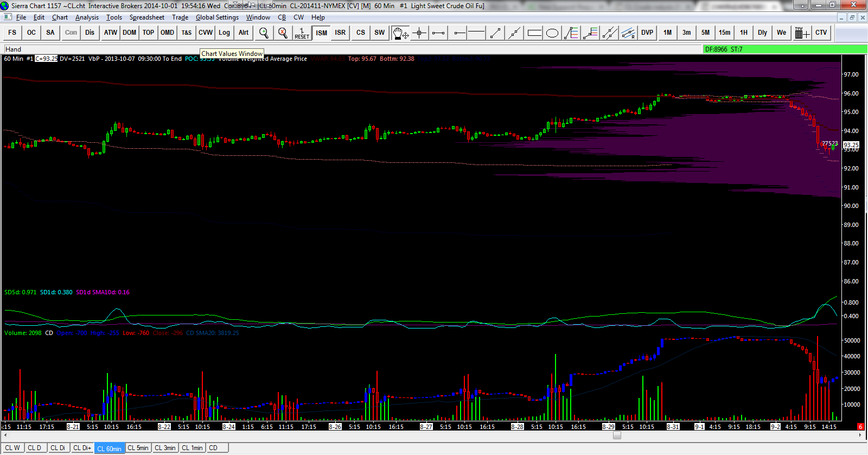The height and width of the screenshot is (455, 868).
Task: Open the Chart menu
Action: [x=60, y=17]
